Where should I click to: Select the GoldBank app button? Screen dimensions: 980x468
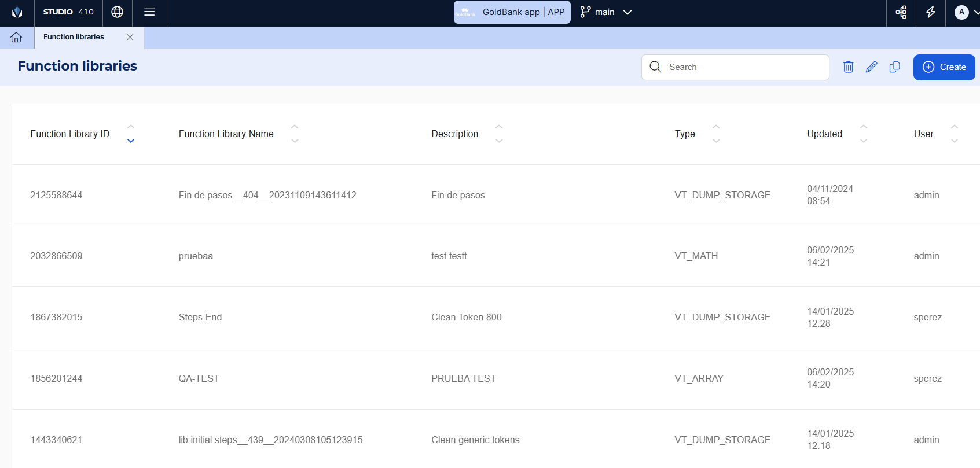(512, 12)
